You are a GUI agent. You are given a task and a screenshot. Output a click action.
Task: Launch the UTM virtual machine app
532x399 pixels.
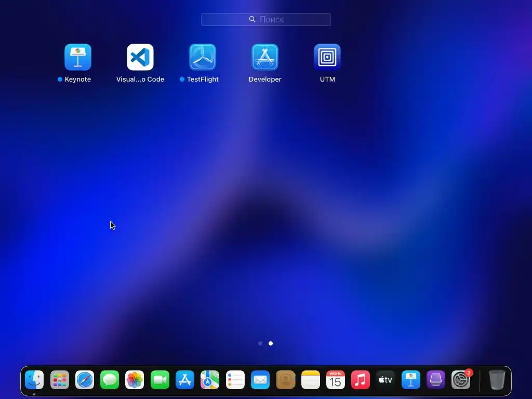click(x=327, y=57)
